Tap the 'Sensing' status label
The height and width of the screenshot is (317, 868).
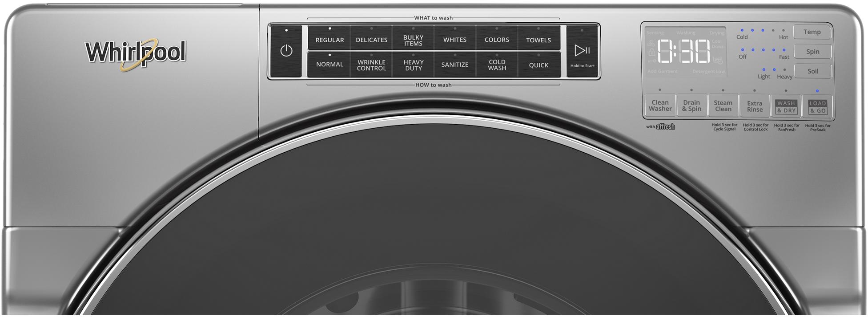point(655,33)
